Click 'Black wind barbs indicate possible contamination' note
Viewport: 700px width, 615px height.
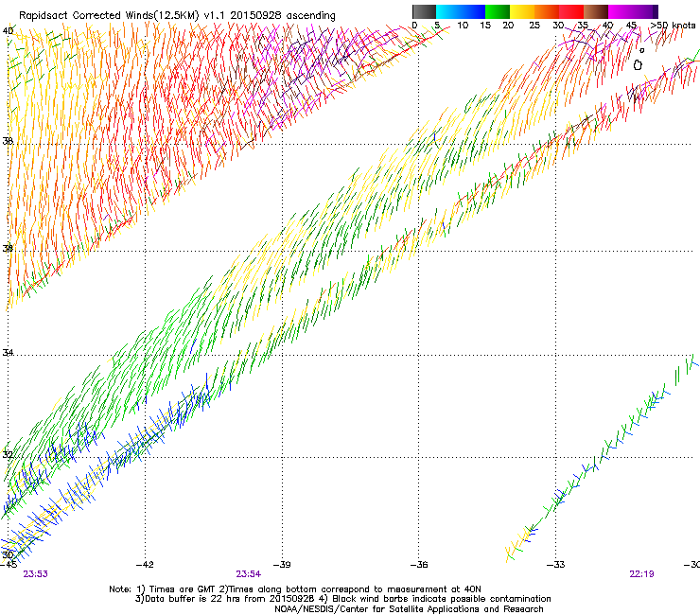442,599
